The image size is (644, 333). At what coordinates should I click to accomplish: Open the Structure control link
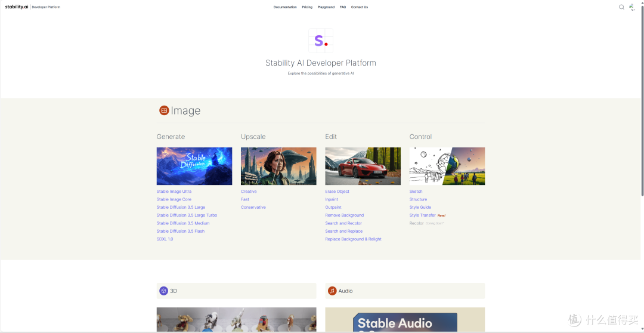[x=418, y=199]
